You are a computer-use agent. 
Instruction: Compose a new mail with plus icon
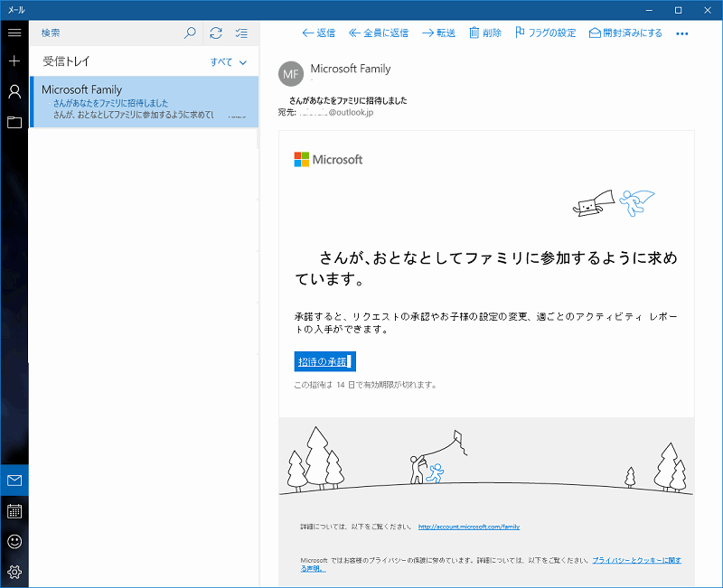[14, 61]
